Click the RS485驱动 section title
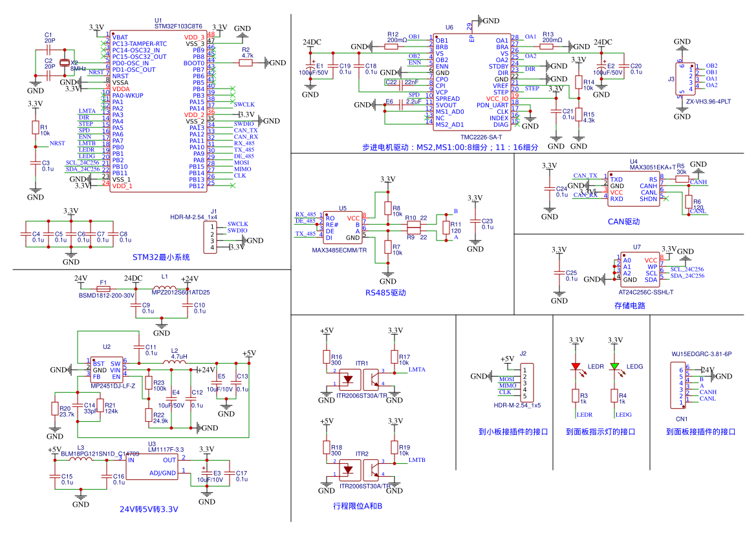The height and width of the screenshot is (535, 756). pos(385,293)
